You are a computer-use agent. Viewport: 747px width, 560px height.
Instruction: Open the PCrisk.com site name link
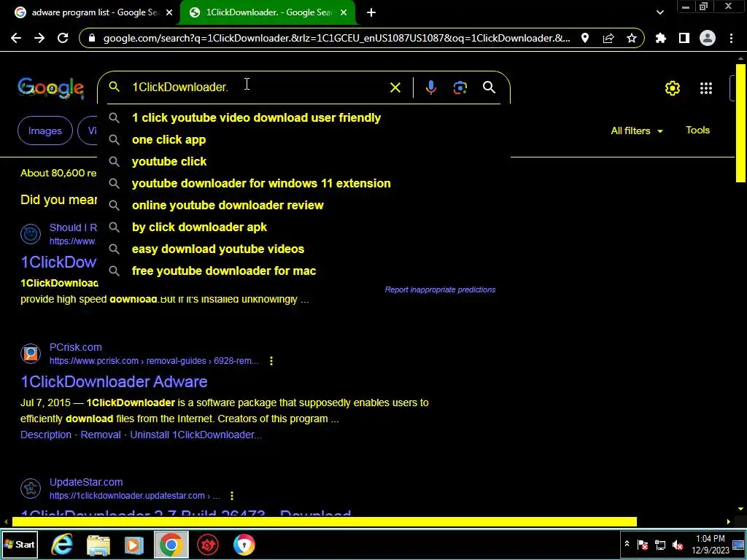(75, 347)
